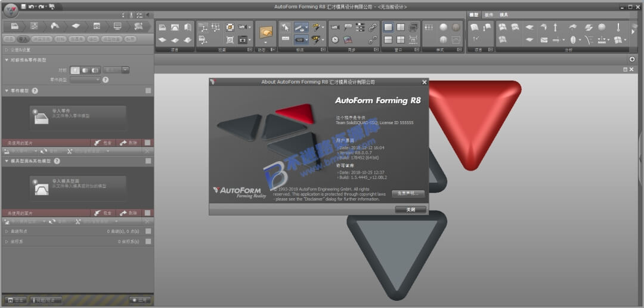Open the monitor-shaped process-stage step icon
644x308 pixels.
pyautogui.click(x=117, y=26)
